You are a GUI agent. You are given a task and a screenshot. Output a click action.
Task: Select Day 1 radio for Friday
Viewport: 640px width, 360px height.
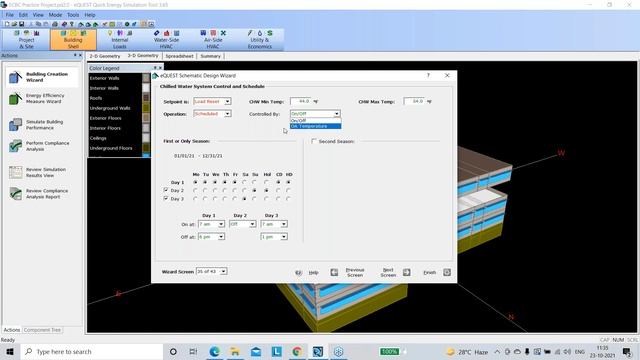coord(235,182)
